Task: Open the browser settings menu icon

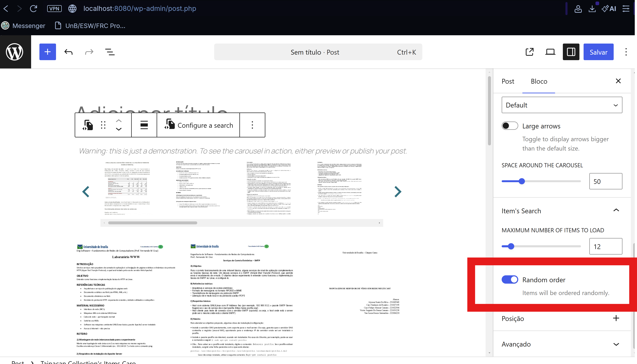Action: point(626,8)
